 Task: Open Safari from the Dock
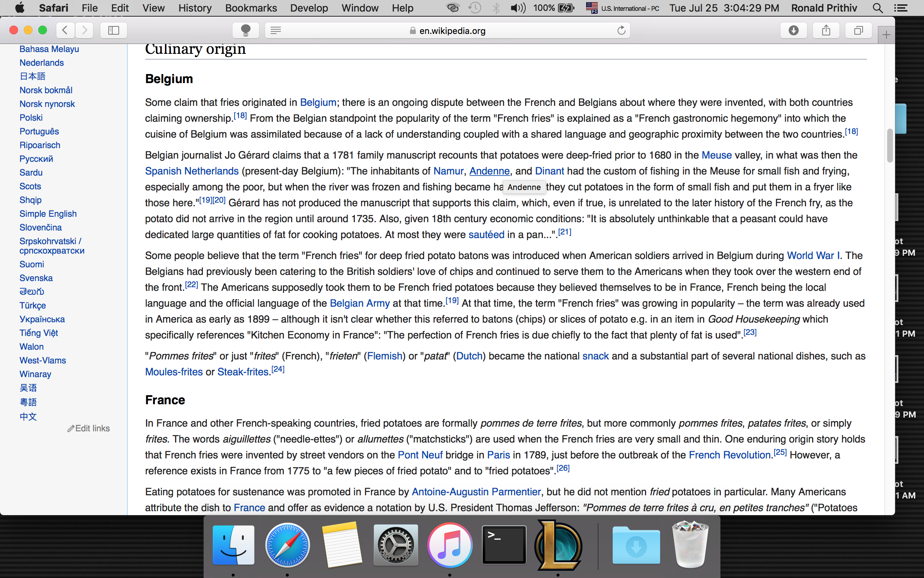point(288,545)
